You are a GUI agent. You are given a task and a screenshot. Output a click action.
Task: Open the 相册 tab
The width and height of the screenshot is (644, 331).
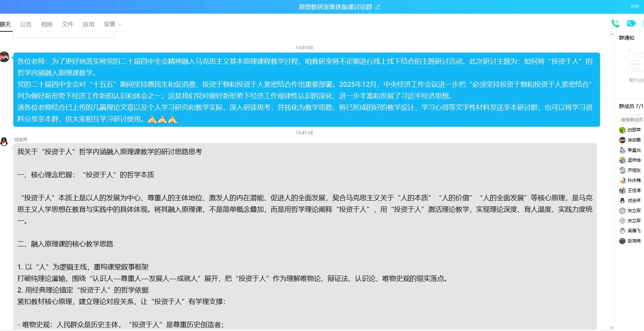click(x=47, y=24)
